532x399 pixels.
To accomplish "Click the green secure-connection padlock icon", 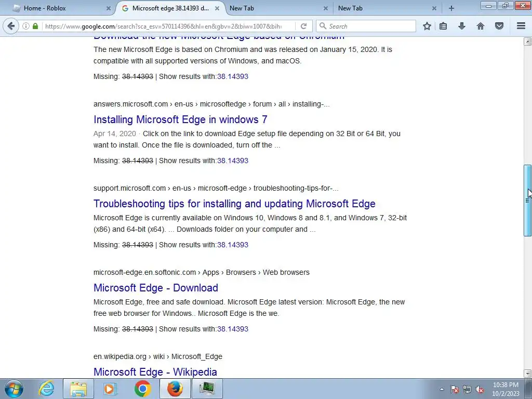I will point(35,26).
